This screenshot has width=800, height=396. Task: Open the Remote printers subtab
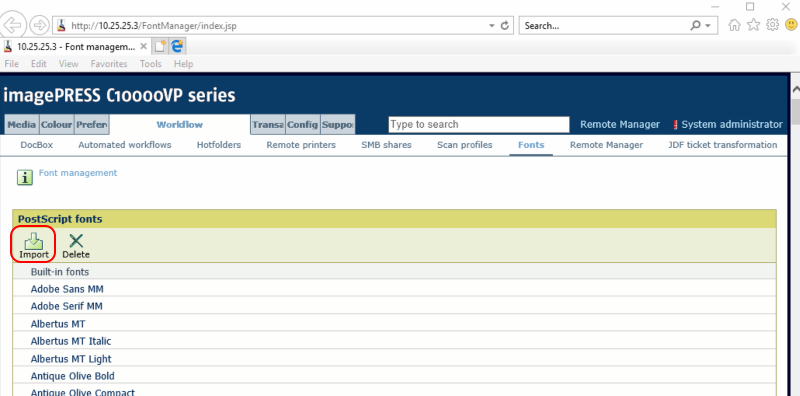pyautogui.click(x=301, y=145)
